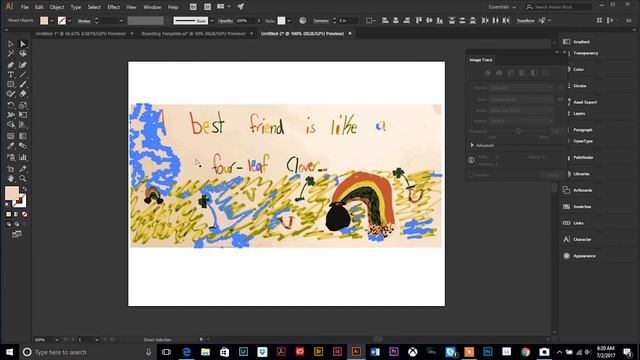
Task: Reset to default fill and stroke
Action: 7,204
